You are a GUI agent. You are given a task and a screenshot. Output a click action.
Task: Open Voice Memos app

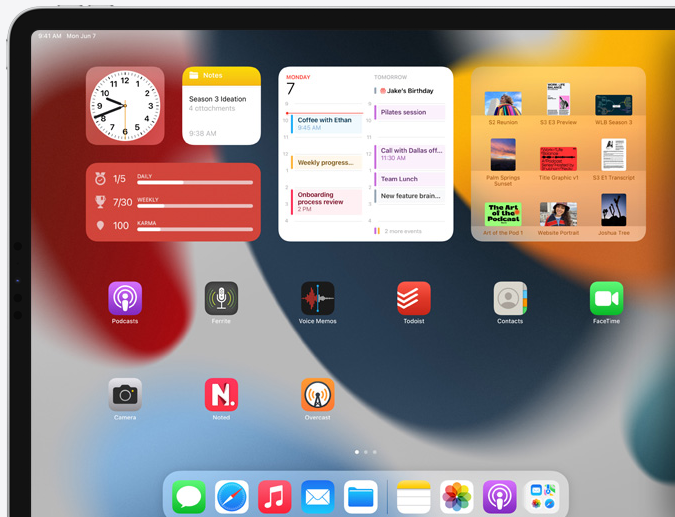pos(317,298)
